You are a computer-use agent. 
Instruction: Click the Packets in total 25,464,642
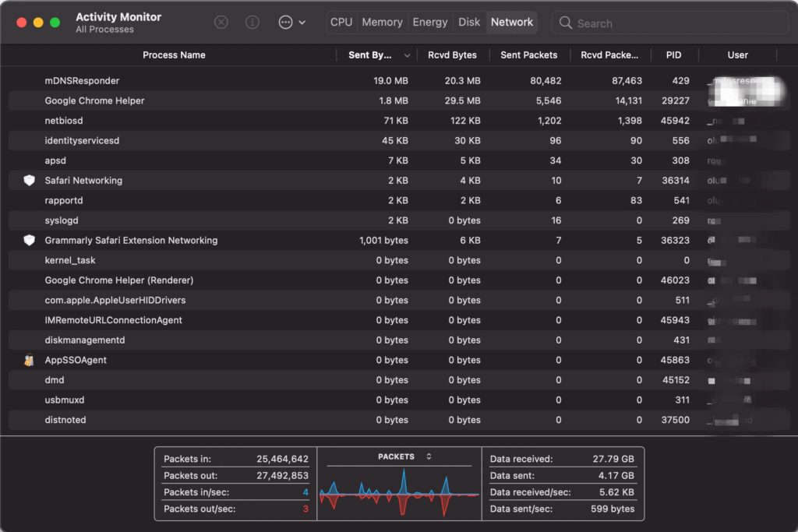tap(282, 459)
